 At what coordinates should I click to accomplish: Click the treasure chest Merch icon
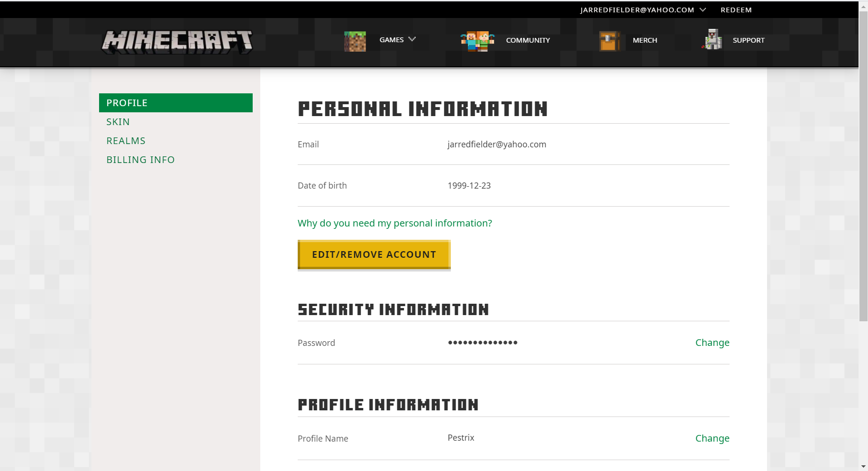(x=609, y=41)
